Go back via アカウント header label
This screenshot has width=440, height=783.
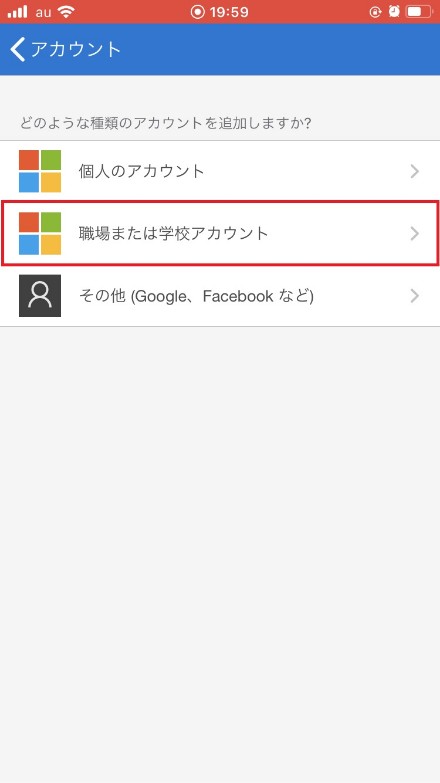[x=76, y=49]
